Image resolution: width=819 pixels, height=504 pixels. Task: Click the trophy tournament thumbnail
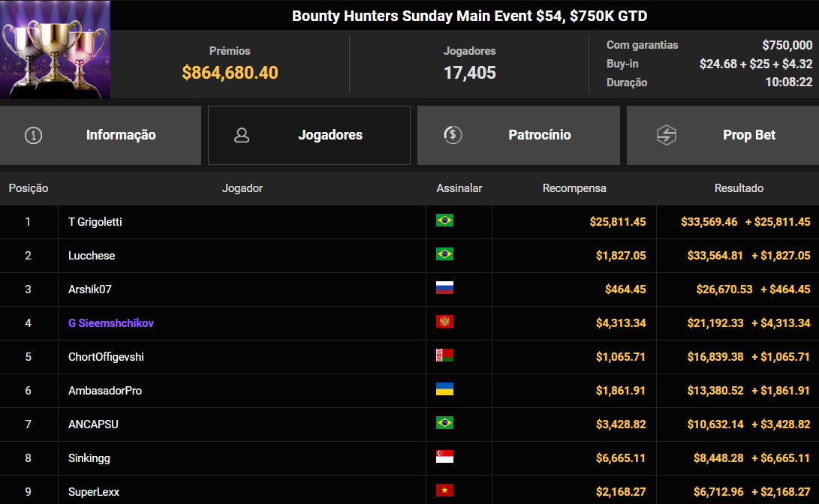pos(55,49)
